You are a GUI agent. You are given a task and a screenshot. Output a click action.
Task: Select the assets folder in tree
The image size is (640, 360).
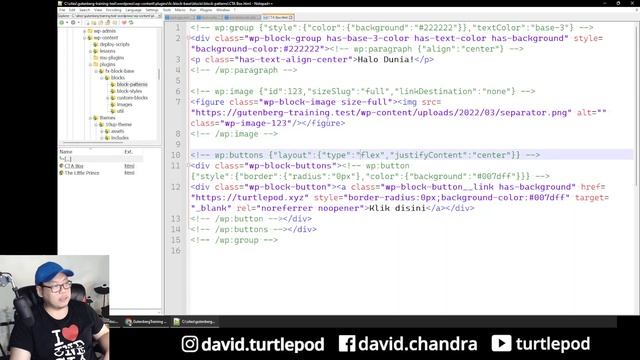(117, 131)
